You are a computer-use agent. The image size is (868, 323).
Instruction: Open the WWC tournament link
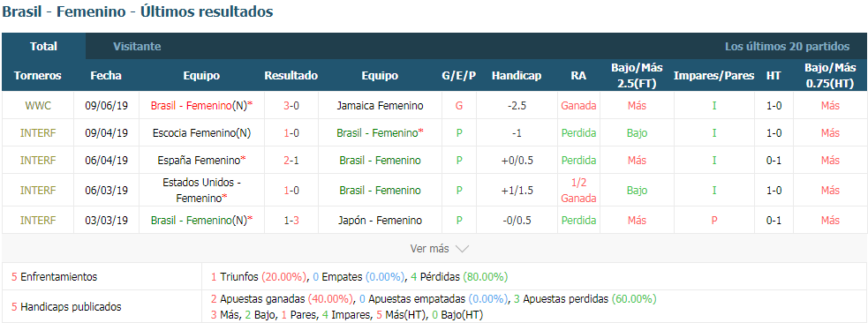click(38, 106)
